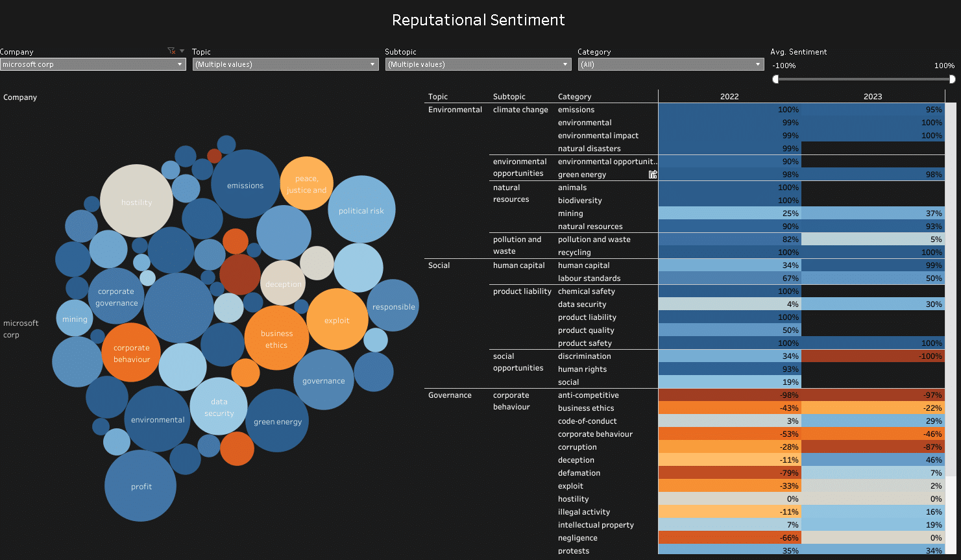Select the data security bubble
This screenshot has width=961, height=560.
click(219, 406)
